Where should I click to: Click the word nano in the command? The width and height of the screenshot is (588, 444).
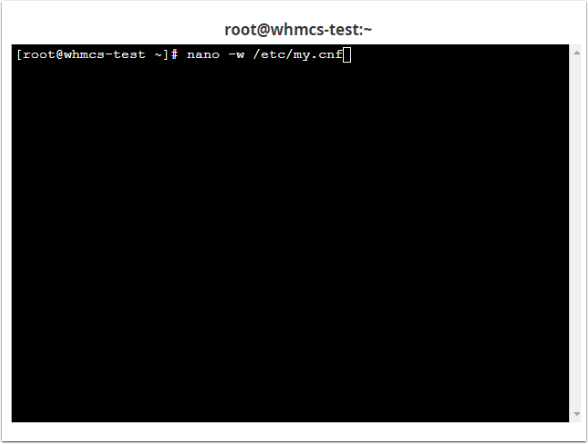coord(203,55)
